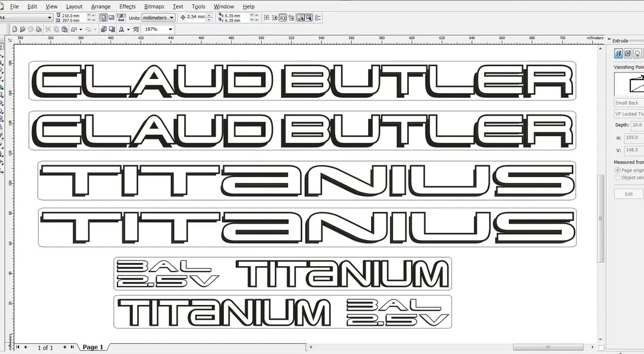The width and height of the screenshot is (644, 354).
Task: Select the Extrude light tab icon
Action: (x=638, y=53)
